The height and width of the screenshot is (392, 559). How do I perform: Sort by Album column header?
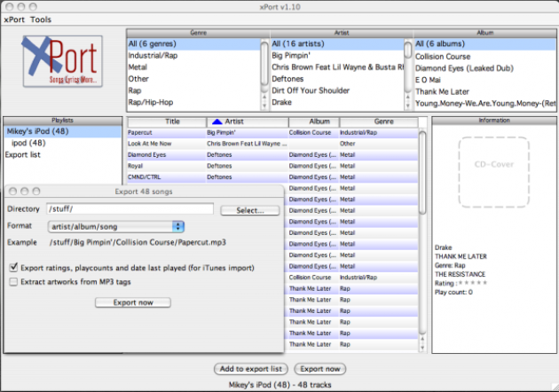(x=314, y=122)
